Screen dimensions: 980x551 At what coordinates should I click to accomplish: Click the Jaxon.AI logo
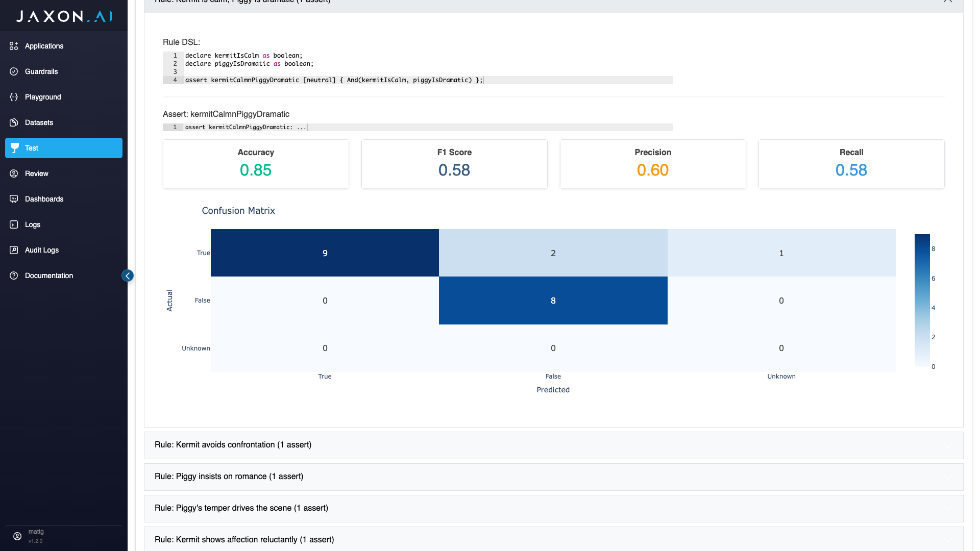point(64,16)
